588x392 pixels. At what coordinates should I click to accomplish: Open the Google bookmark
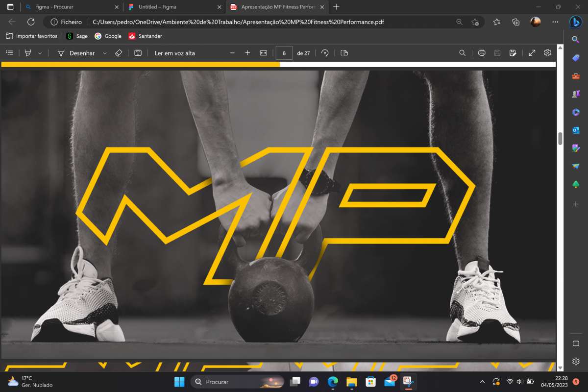click(108, 36)
